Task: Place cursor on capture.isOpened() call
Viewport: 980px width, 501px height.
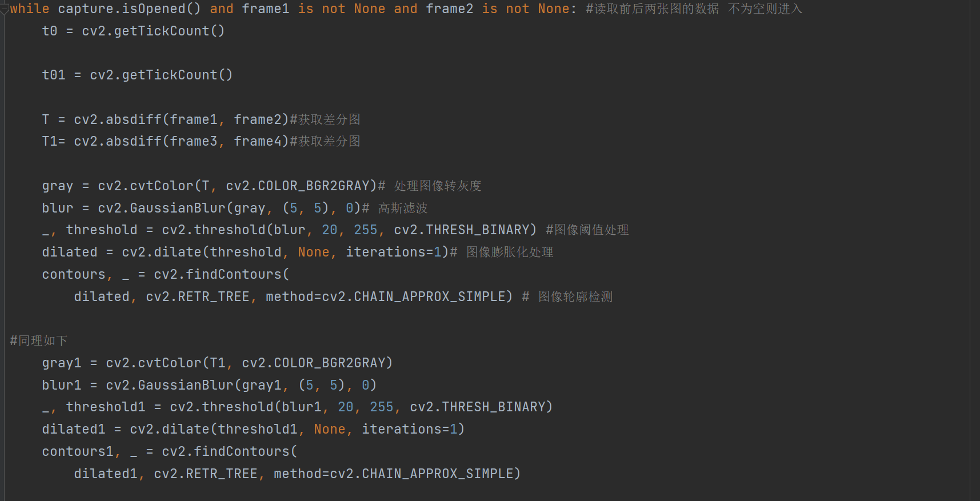Action: 129,9
